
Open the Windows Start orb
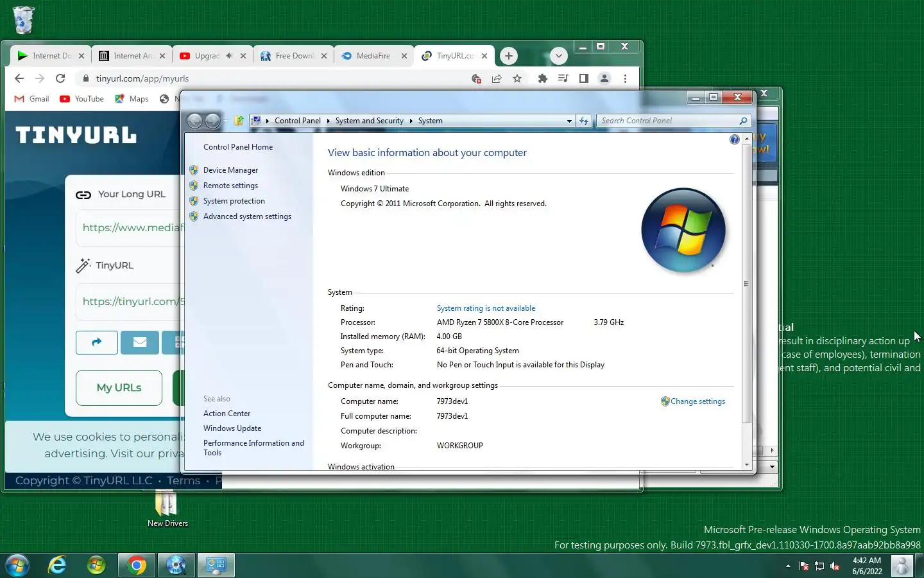(x=17, y=565)
